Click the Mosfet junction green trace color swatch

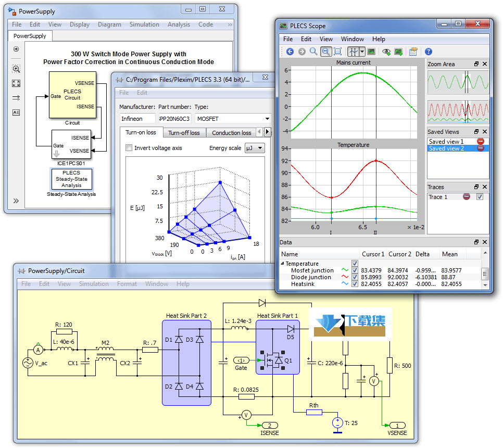click(345, 270)
